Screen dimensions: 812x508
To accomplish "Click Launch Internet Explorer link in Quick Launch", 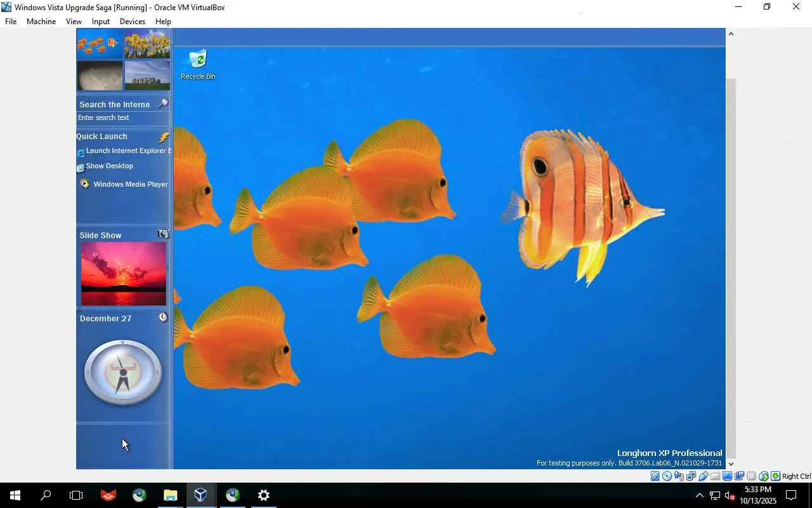I will [129, 151].
